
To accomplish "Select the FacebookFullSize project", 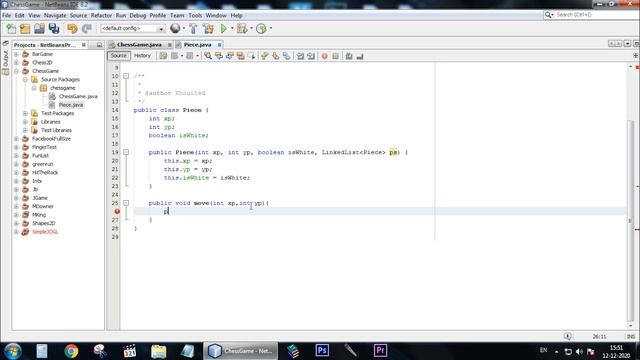I will 51,139.
